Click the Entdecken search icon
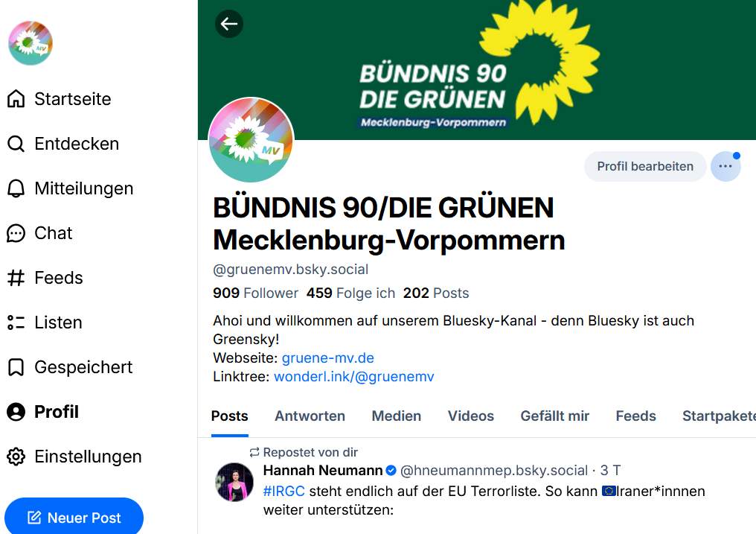This screenshot has height=534, width=756. click(x=16, y=144)
